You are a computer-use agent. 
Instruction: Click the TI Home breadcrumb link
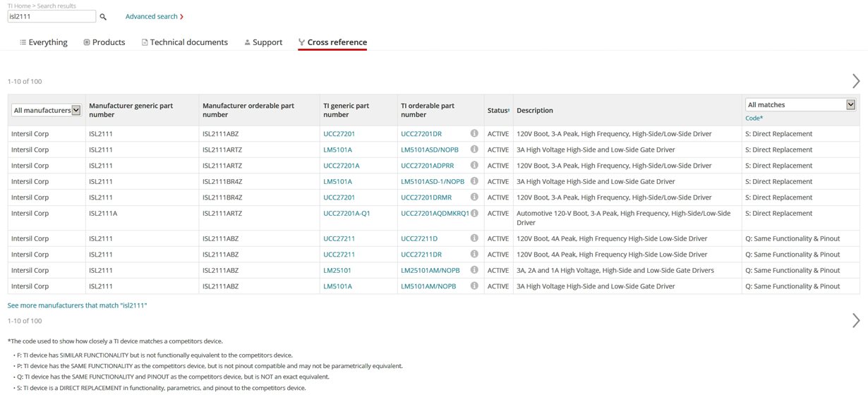(20, 6)
